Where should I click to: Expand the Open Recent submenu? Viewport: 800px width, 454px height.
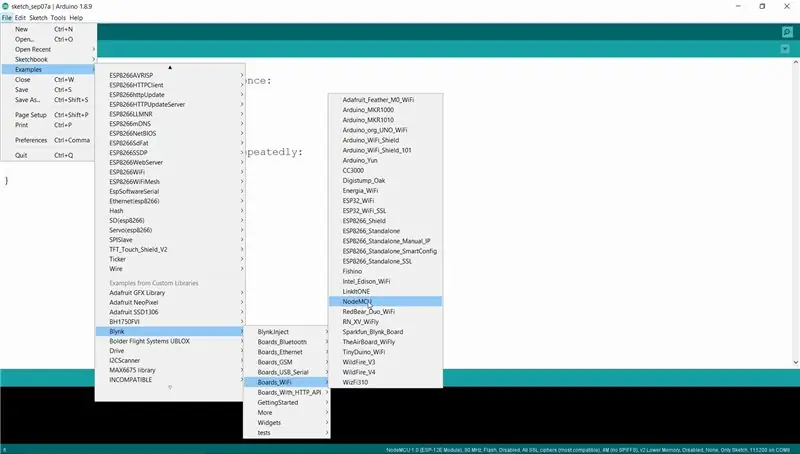tap(48, 49)
